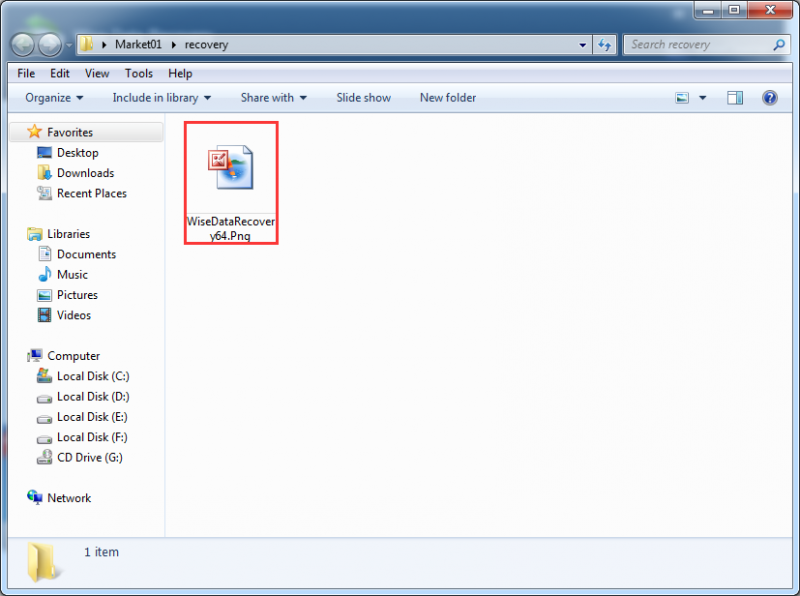Open the Videos library
The width and height of the screenshot is (800, 596).
(73, 315)
